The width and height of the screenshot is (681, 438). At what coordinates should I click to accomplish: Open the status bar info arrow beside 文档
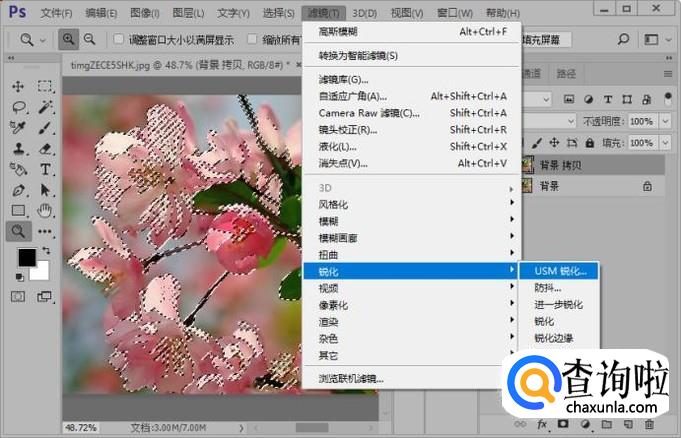click(241, 428)
